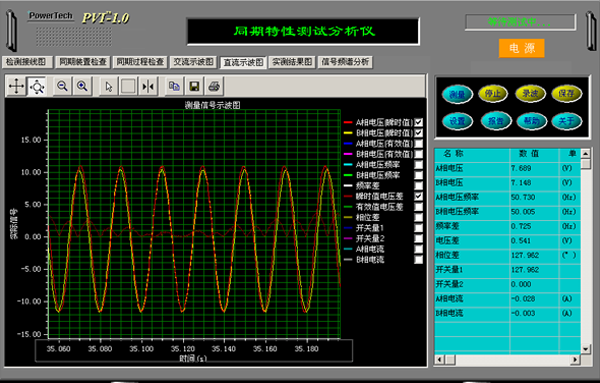
Task: Click the 设置 settings oval button
Action: (458, 121)
